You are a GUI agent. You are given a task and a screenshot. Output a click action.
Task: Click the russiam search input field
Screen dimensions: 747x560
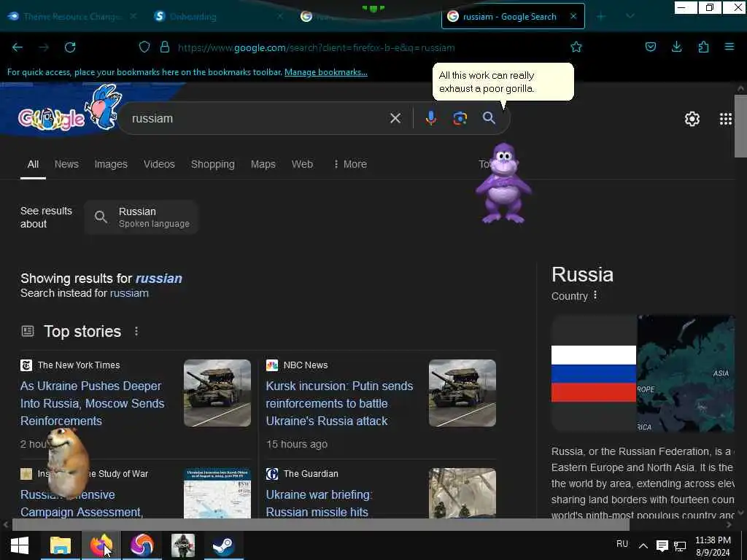click(258, 118)
